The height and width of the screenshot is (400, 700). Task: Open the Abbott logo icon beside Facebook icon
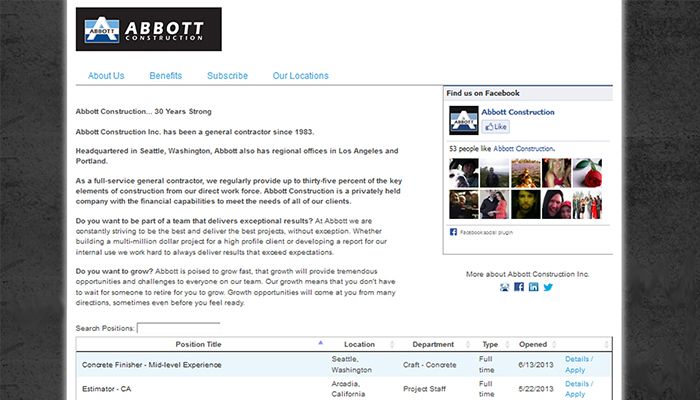[504, 287]
